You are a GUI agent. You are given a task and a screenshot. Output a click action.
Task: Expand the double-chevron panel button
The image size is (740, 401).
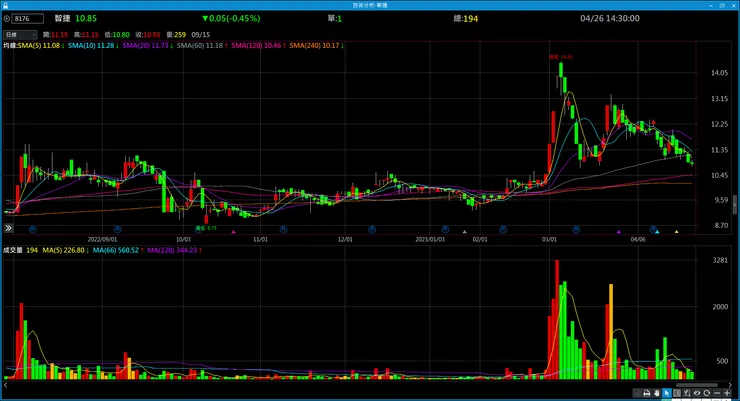(8, 228)
